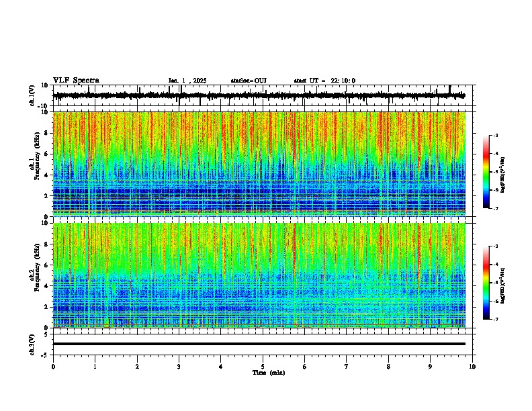
Task: Click time axis tick label 1
Action: click(x=95, y=367)
